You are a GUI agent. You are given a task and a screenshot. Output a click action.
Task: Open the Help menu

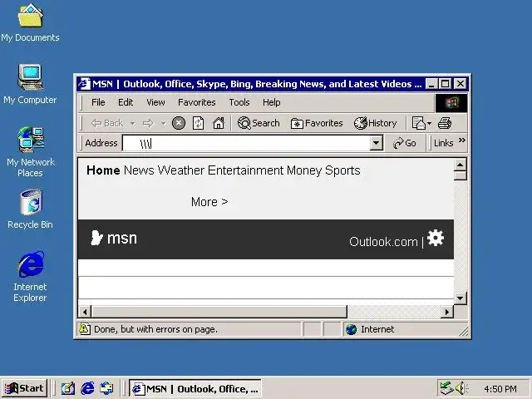pos(271,102)
